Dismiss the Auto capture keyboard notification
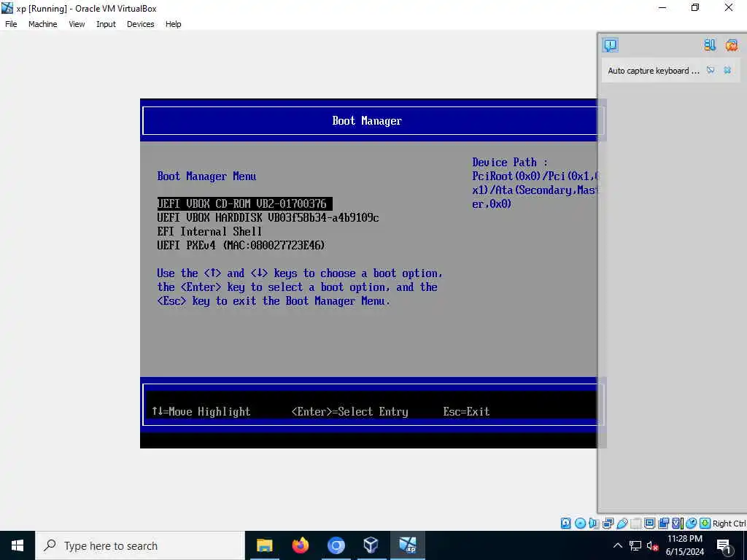 [727, 71]
